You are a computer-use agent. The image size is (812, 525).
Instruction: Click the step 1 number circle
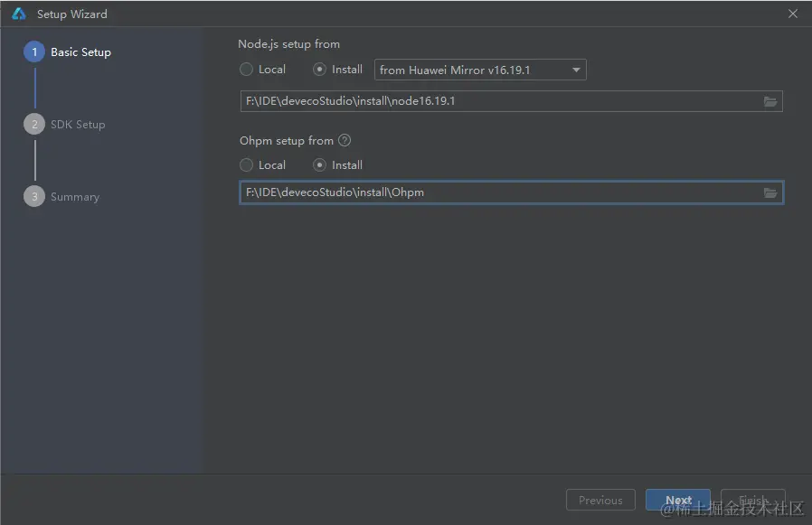[34, 52]
